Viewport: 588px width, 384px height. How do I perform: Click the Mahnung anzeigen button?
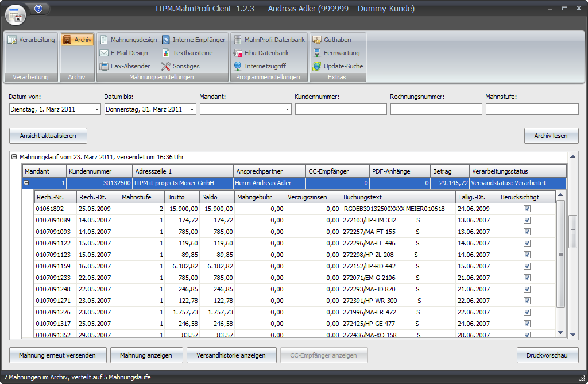click(x=146, y=355)
